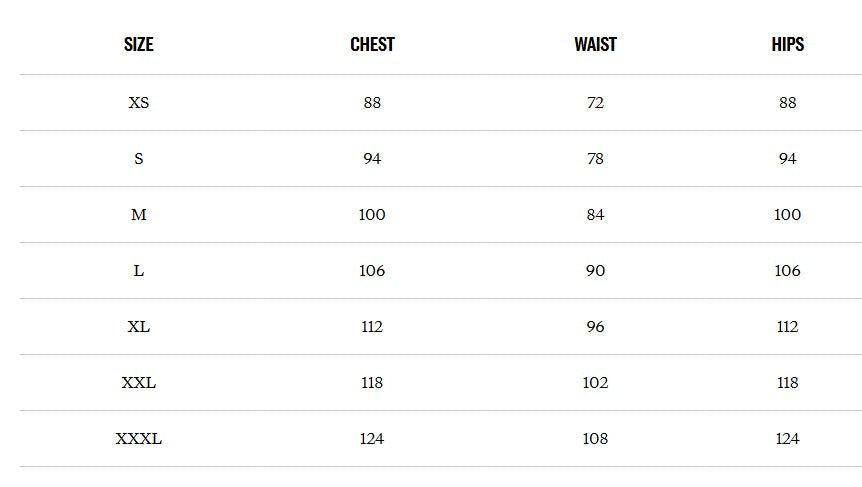Click the M hips value 100
This screenshot has height=487, width=862.
788,214
